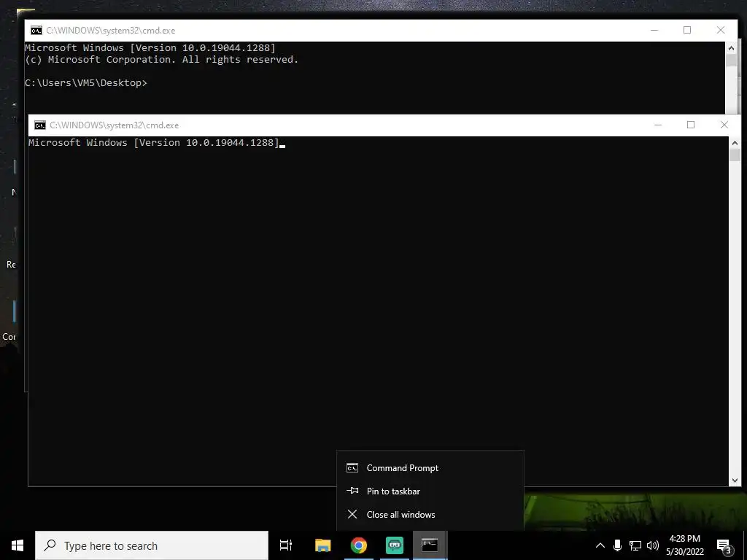Maximize the front cmd.exe window

[x=691, y=125]
